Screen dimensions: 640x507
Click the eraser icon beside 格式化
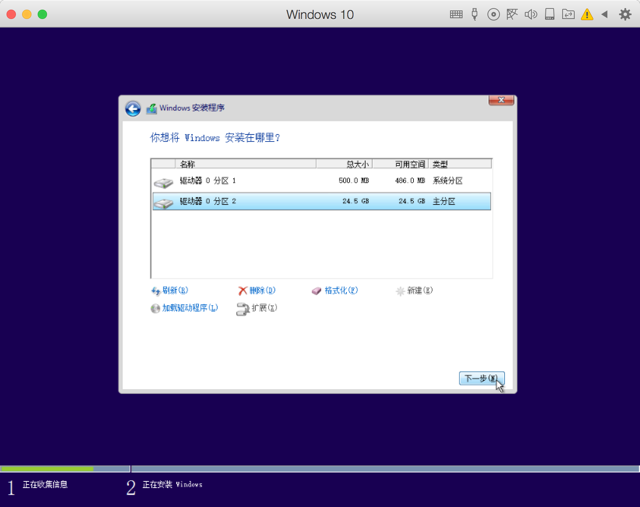point(317,291)
